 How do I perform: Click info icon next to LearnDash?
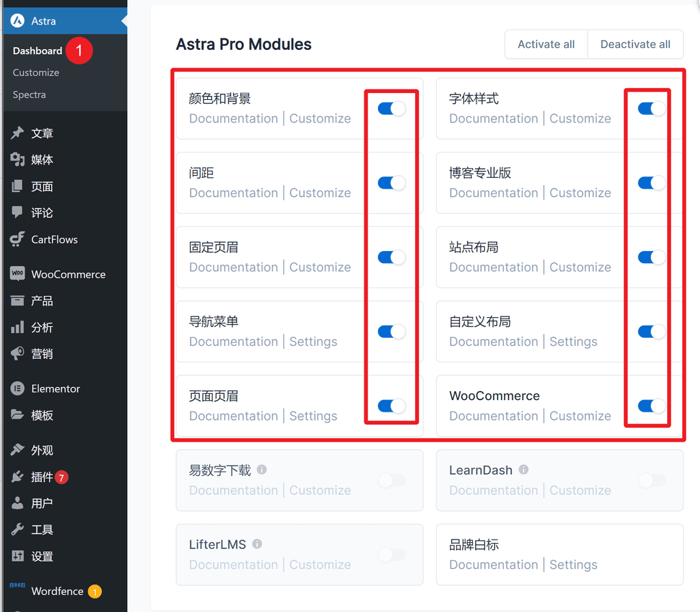[x=524, y=470]
